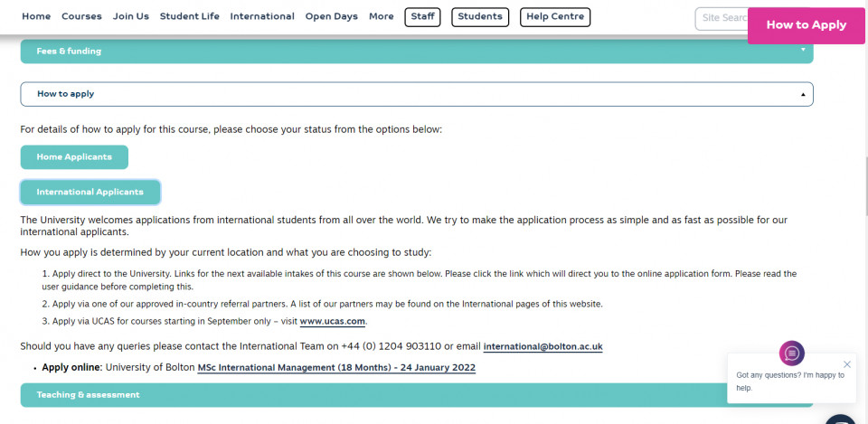Expand the Fees & funding section
Viewport: 868px width, 424px height.
coord(416,51)
